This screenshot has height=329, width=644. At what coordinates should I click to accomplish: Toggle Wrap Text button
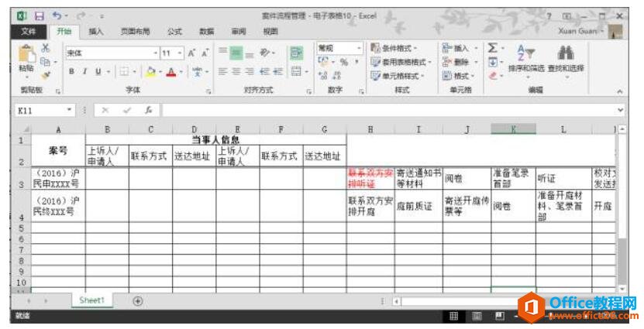click(x=296, y=53)
